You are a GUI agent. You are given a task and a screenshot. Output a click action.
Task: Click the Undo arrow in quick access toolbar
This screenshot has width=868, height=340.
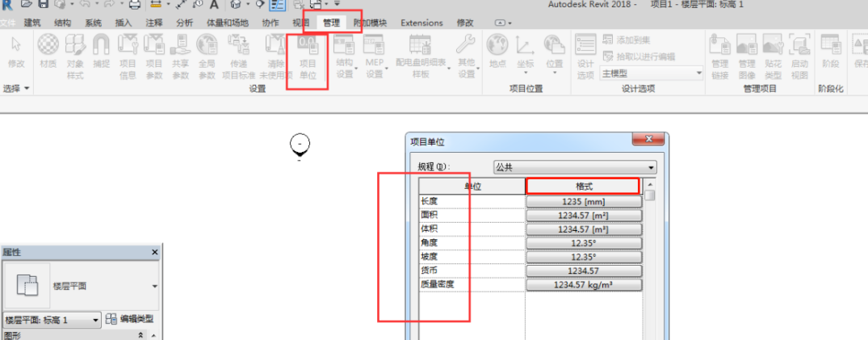pyautogui.click(x=85, y=4)
